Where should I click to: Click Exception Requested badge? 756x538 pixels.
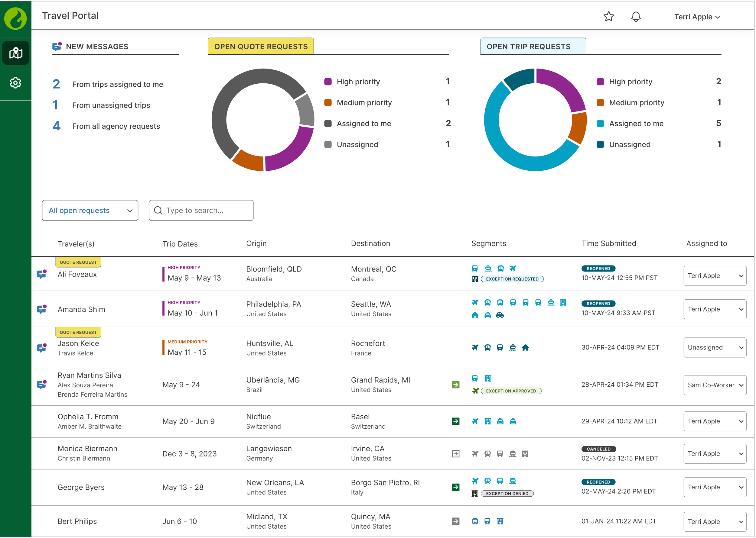click(512, 279)
